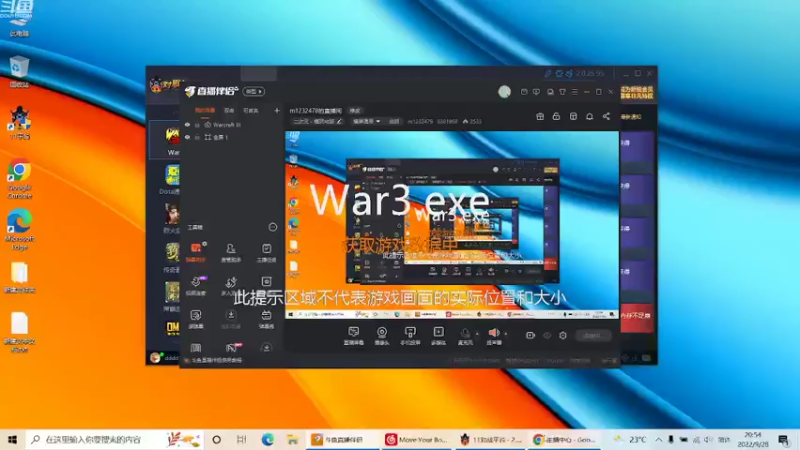Click the user avatar in companion title bar
800x450 pixels.
click(504, 91)
